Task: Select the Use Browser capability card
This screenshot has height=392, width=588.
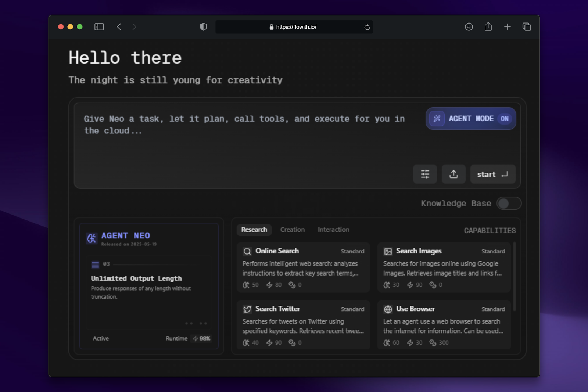Action: (x=444, y=325)
